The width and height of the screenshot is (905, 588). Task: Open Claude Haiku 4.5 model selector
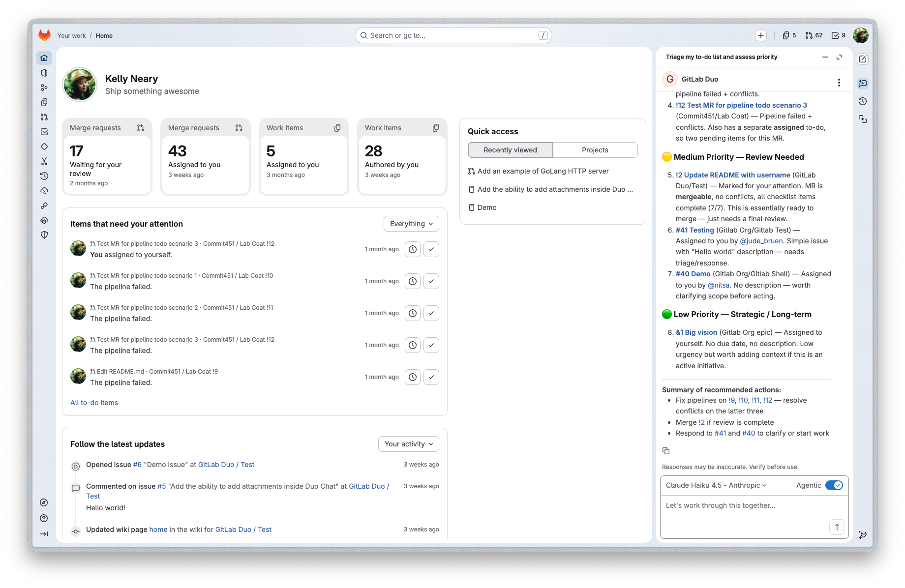point(716,485)
